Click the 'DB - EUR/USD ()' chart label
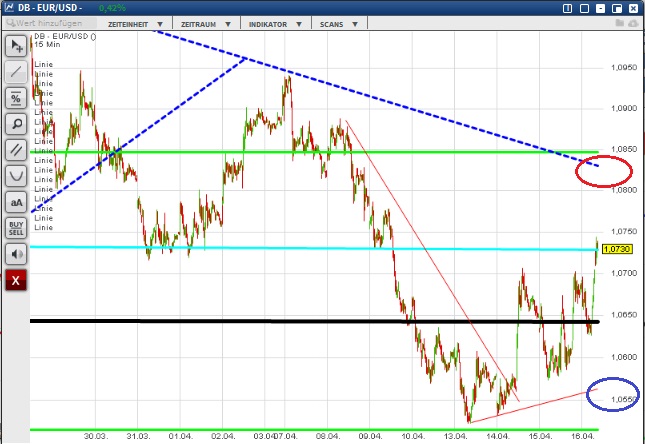Viewport: 645px width, 444px height. [x=65, y=36]
